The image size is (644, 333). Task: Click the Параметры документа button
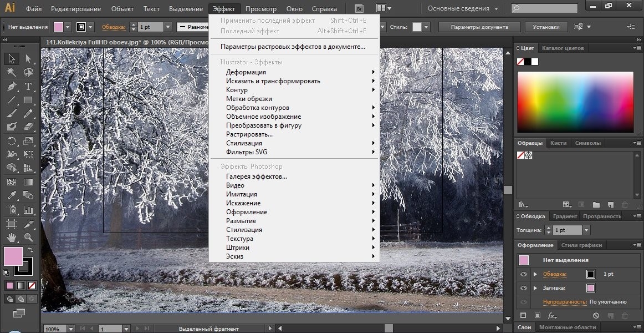[x=479, y=27]
